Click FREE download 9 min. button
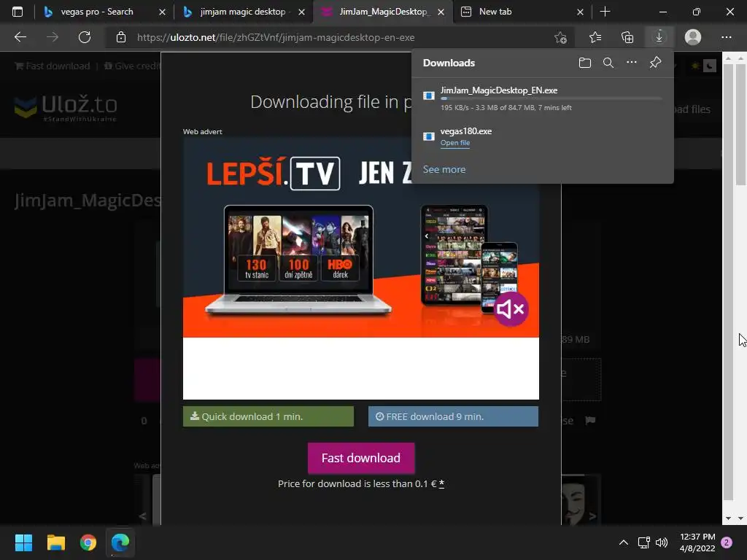Viewport: 747px width, 560px height. [x=453, y=416]
